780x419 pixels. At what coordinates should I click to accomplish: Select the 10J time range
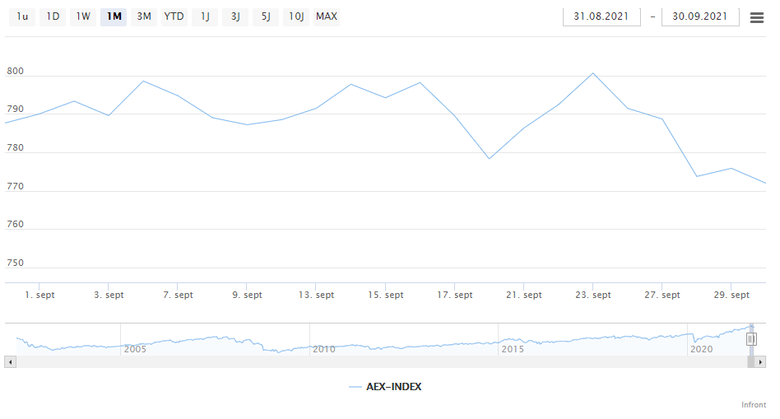click(296, 16)
